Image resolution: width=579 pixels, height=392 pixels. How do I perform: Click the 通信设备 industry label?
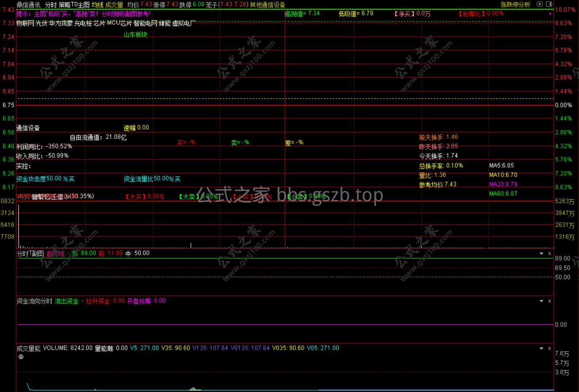click(28, 128)
